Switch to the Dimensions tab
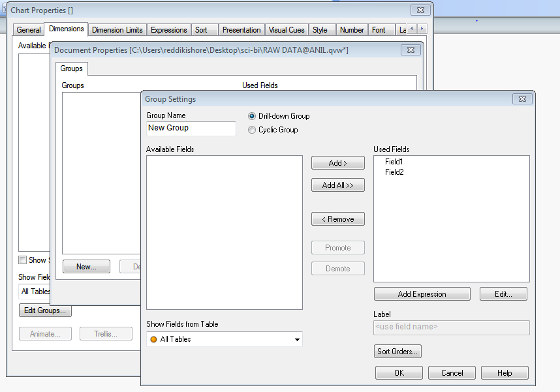The width and height of the screenshot is (560, 392). [67, 29]
